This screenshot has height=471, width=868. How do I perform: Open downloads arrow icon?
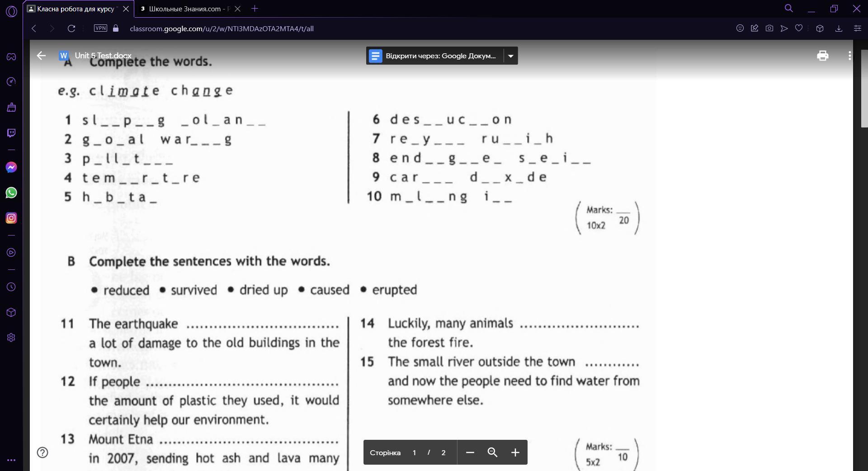(x=839, y=28)
